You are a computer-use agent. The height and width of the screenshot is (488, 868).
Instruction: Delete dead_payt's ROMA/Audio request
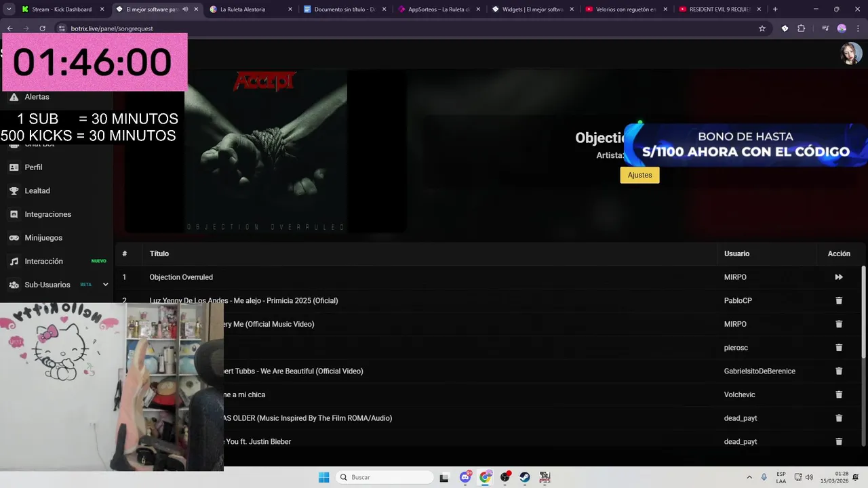click(x=839, y=418)
